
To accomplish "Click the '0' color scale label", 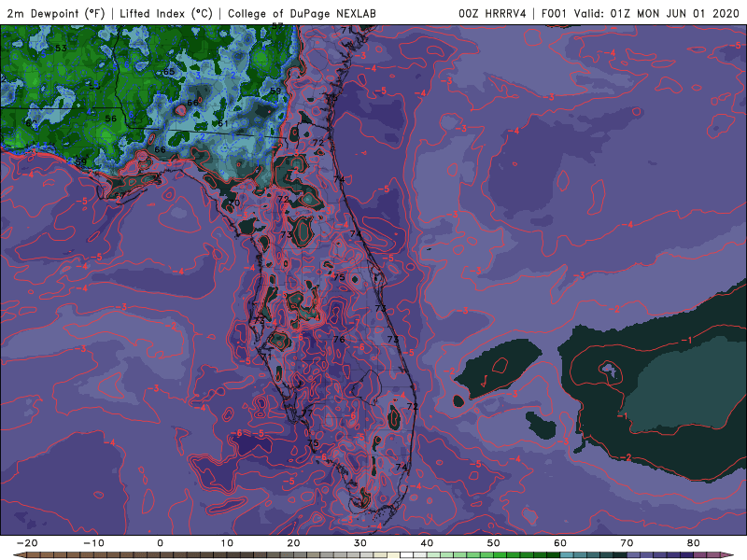I will tap(160, 543).
